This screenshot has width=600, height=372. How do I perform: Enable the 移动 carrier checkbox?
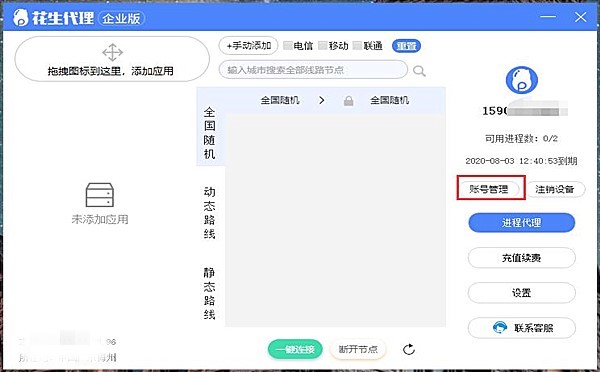click(x=323, y=46)
